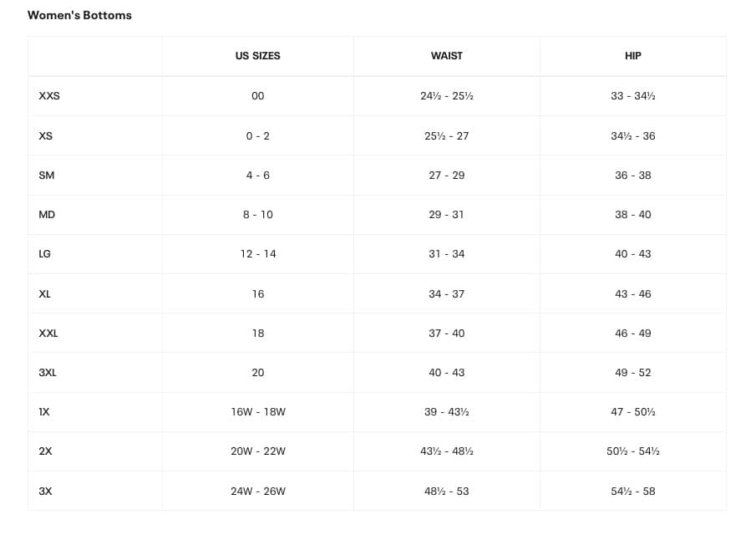
Task: Click the WAIST column header
Action: pyautogui.click(x=446, y=56)
